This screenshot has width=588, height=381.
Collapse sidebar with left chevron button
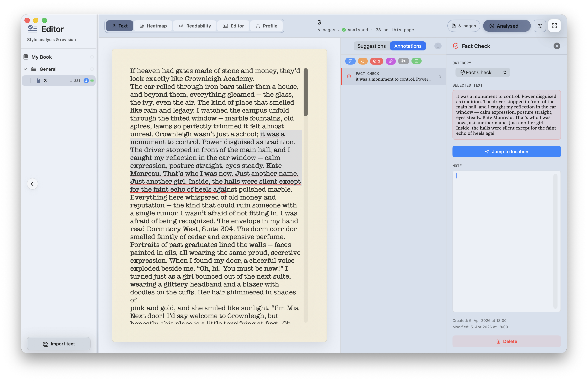(x=32, y=184)
